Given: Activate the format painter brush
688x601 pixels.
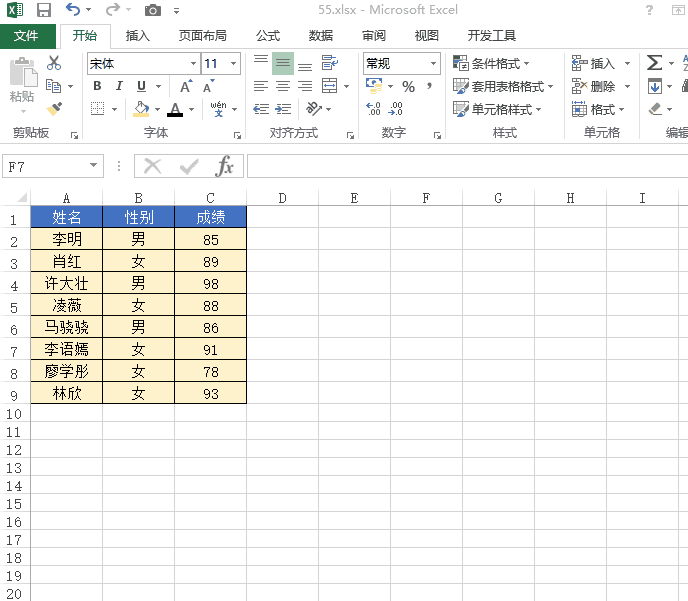Looking at the screenshot, I should (54, 108).
